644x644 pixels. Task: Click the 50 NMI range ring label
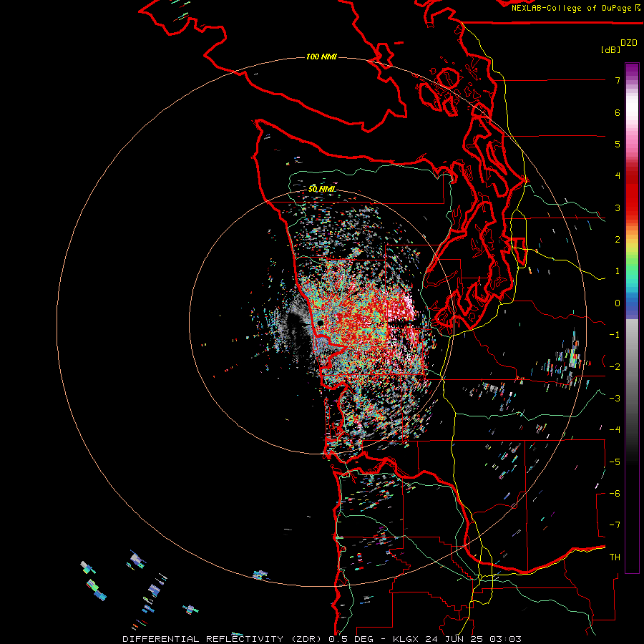321,189
